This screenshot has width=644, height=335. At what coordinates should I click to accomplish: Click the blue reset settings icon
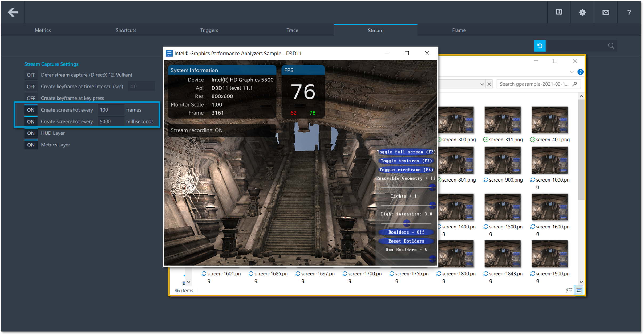point(540,46)
